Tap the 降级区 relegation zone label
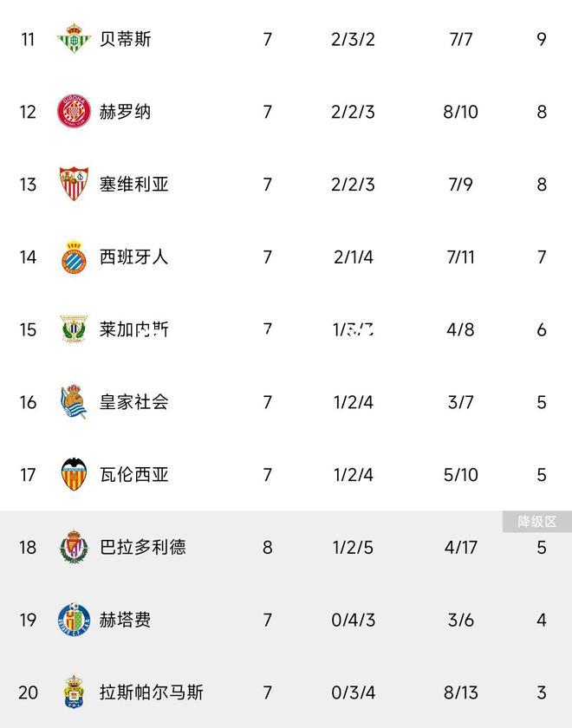 (537, 522)
